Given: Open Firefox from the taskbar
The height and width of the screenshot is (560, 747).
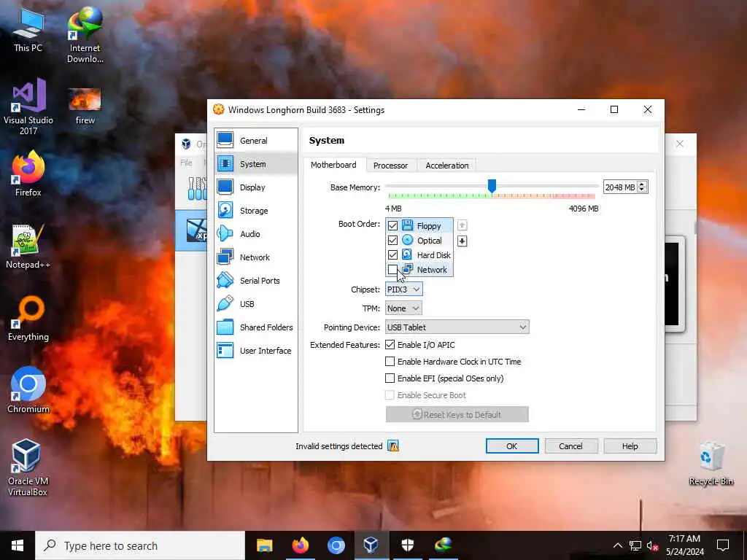Looking at the screenshot, I should (300, 545).
